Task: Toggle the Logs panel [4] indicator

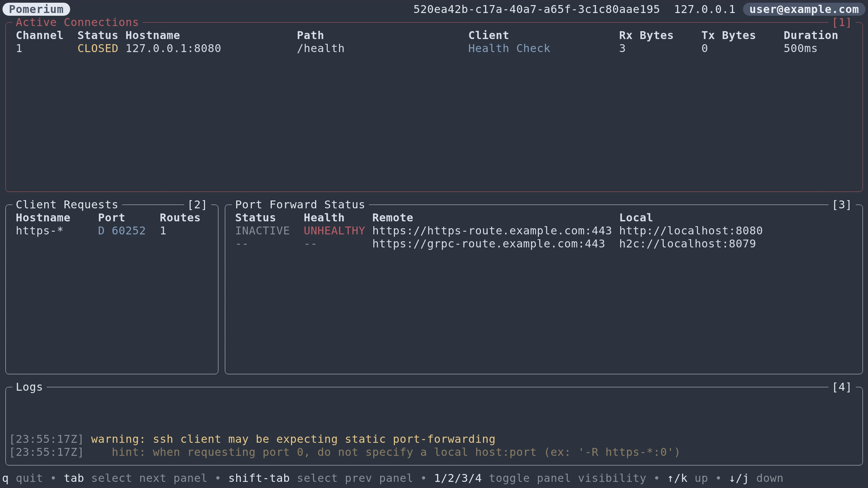Action: tap(842, 387)
